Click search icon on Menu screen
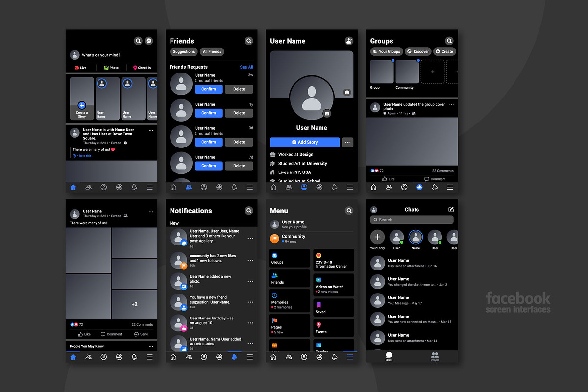This screenshot has height=392, width=588. click(349, 211)
